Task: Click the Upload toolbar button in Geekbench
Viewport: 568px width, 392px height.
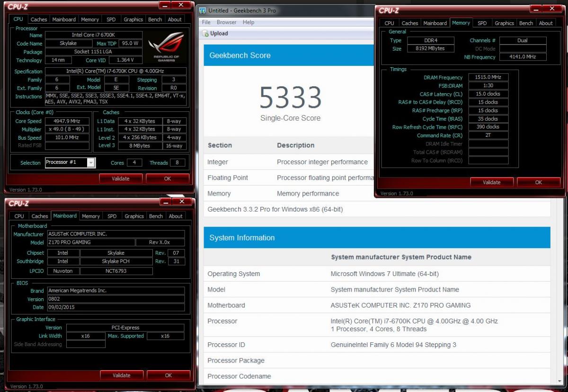Action: click(215, 34)
